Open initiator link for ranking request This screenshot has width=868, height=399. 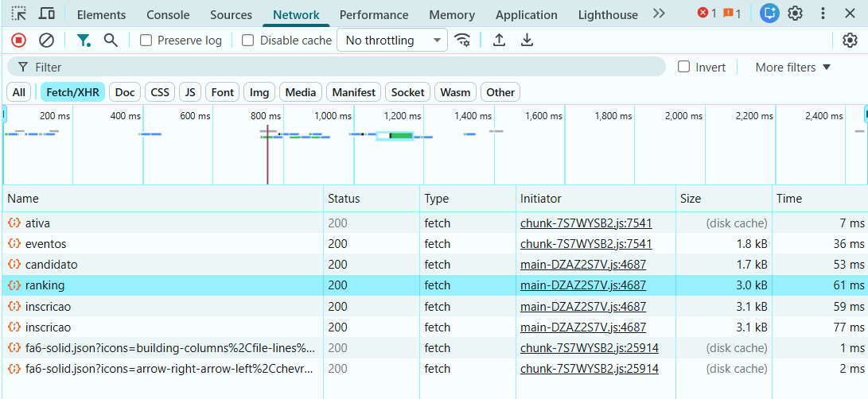coord(583,285)
